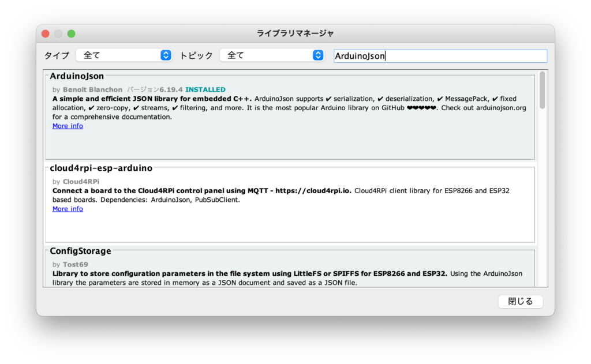Open the タイプ filter showing 全て
Viewport: 591px width, 364px height.
[x=119, y=55]
